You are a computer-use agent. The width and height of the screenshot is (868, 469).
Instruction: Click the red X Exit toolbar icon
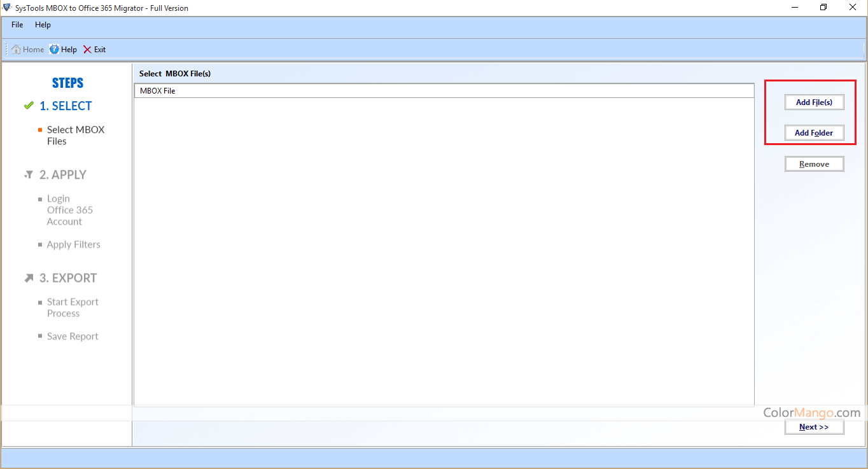click(x=87, y=50)
